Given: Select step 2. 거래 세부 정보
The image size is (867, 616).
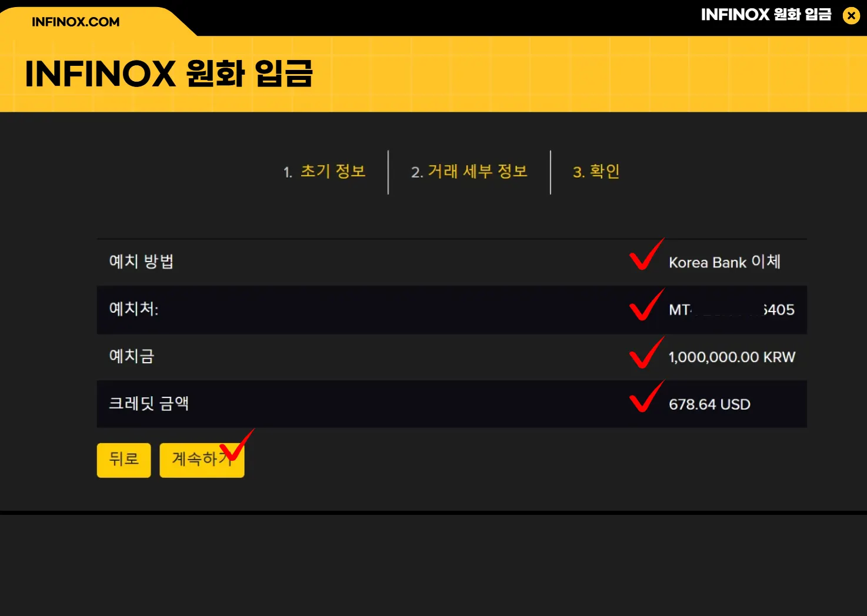Looking at the screenshot, I should tap(469, 172).
